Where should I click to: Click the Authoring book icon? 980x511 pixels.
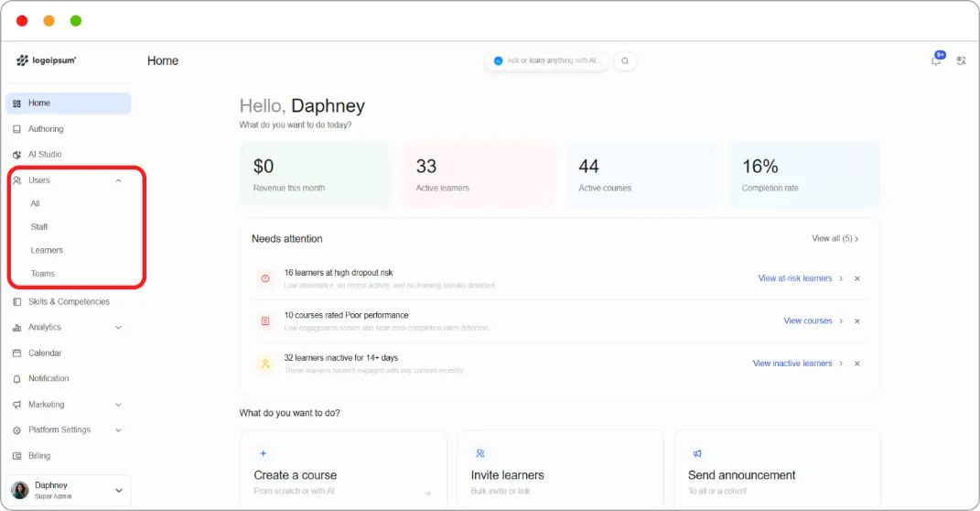[16, 129]
